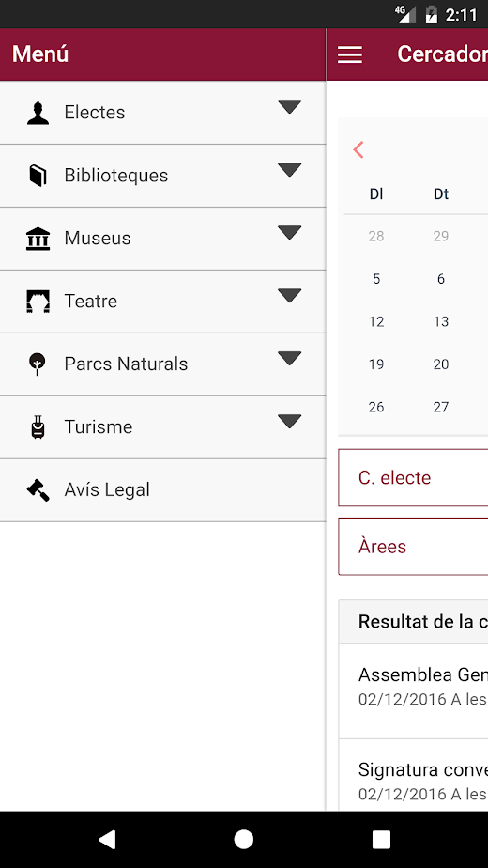488x868 pixels.
Task: Select greyed-out day 29 of previous month
Action: tap(441, 237)
